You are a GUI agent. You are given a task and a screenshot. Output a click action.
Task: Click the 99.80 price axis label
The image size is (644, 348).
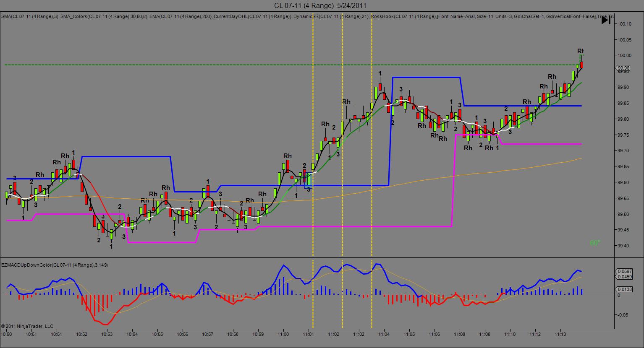coord(624,119)
